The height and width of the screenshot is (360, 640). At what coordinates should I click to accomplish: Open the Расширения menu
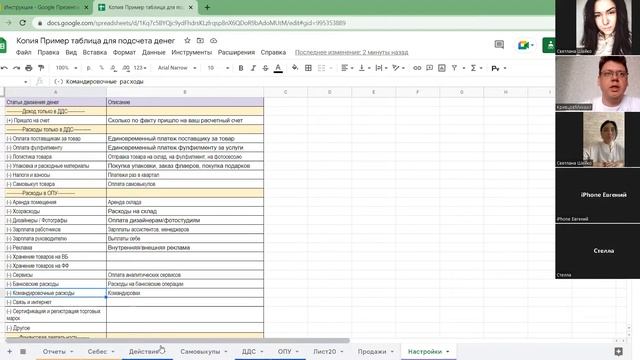(x=236, y=53)
